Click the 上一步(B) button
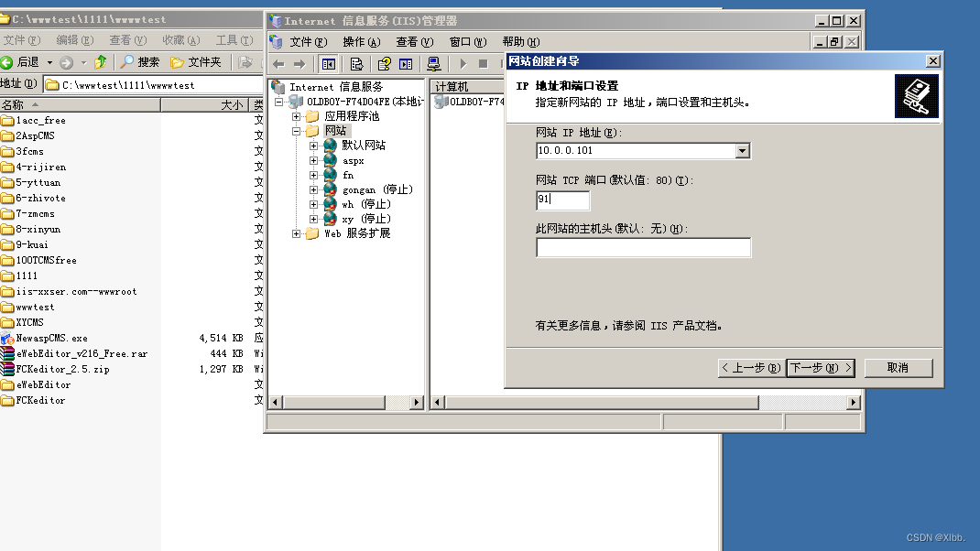 [x=751, y=368]
